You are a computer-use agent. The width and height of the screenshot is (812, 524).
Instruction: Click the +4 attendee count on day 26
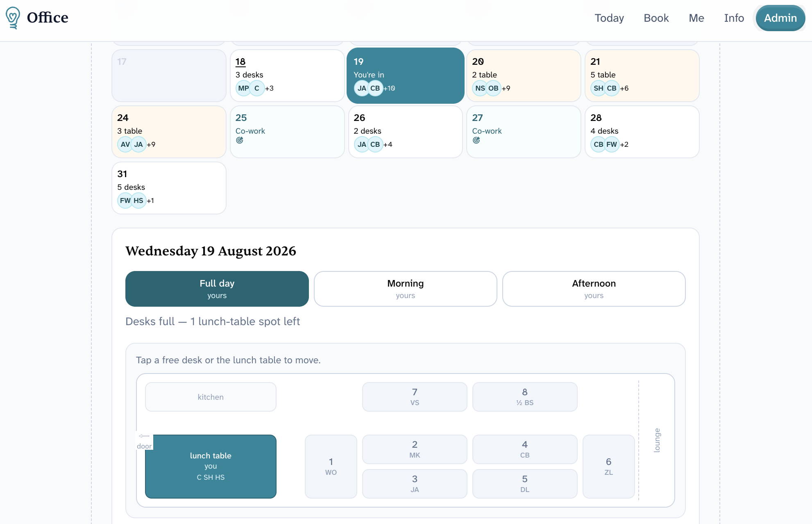point(388,144)
